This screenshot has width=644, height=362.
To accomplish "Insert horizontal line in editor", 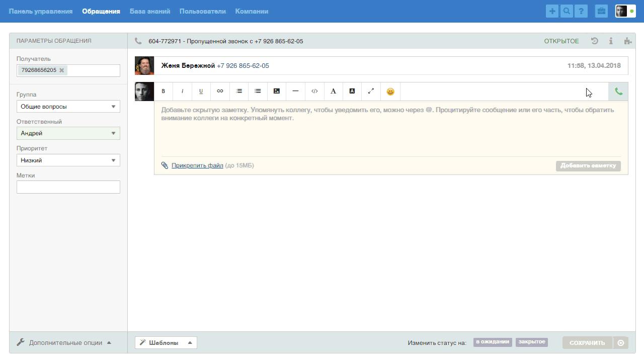I will (x=295, y=92).
